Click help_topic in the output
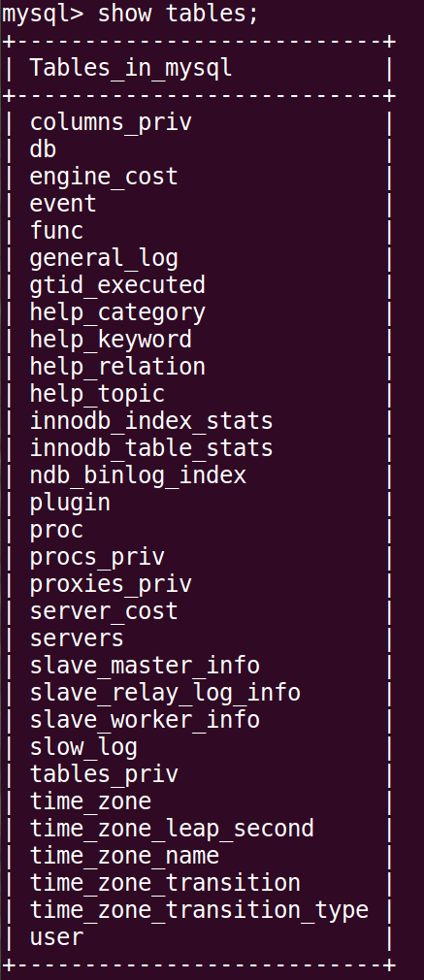The image size is (424, 980). pyautogui.click(x=97, y=394)
